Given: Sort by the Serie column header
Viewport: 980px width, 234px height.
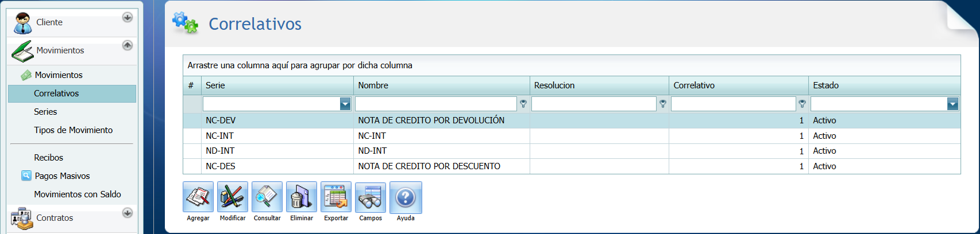Looking at the screenshot, I should click(x=277, y=85).
